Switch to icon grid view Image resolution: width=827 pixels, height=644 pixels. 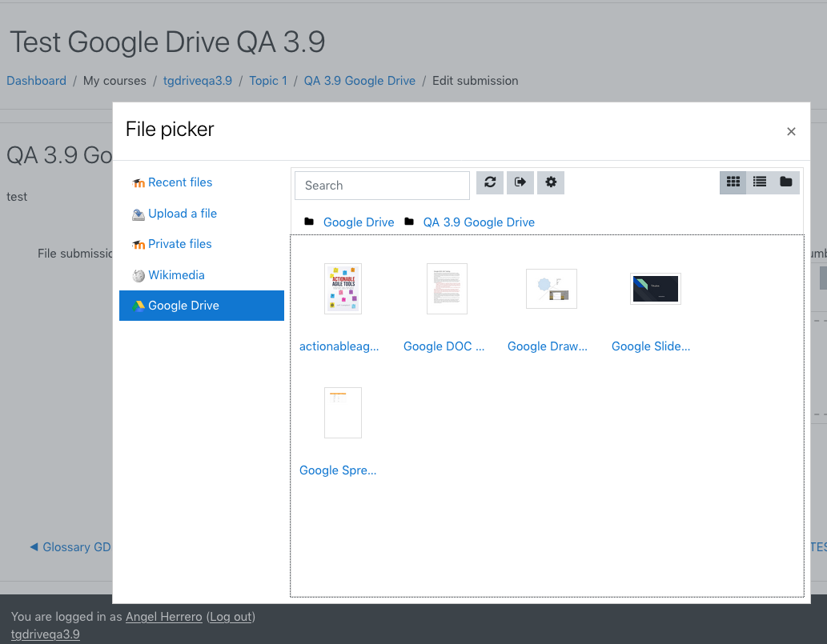733,182
